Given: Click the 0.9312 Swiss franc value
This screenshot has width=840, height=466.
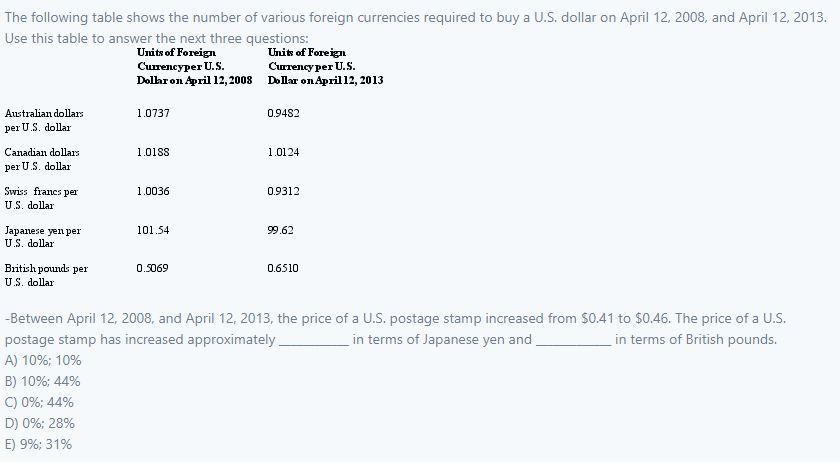Looking at the screenshot, I should [x=283, y=191].
